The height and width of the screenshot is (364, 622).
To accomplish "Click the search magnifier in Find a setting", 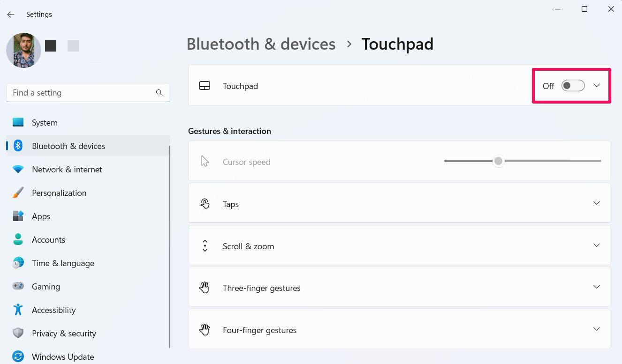I will 159,92.
